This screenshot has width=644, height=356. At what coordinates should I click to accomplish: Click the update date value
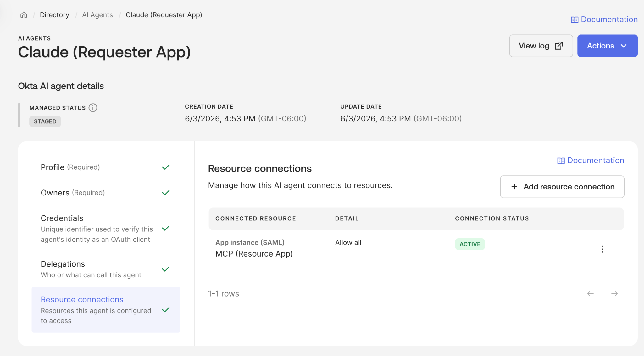click(x=401, y=119)
